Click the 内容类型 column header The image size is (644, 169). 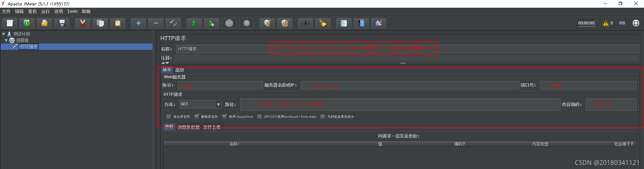pos(540,144)
